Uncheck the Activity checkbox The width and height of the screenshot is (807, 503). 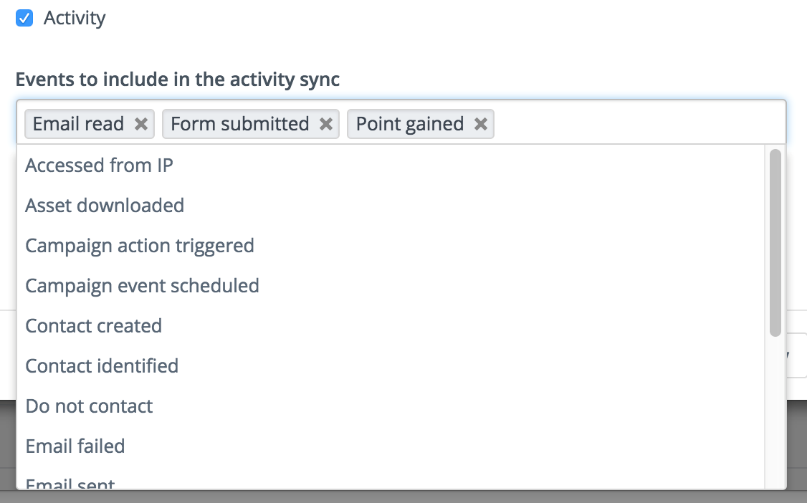coord(25,18)
